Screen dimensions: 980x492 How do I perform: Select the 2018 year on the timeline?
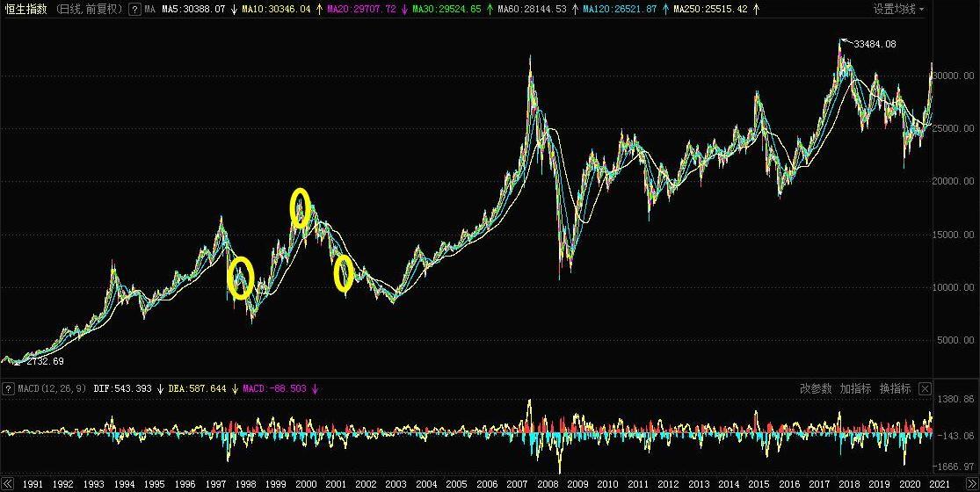tap(849, 484)
